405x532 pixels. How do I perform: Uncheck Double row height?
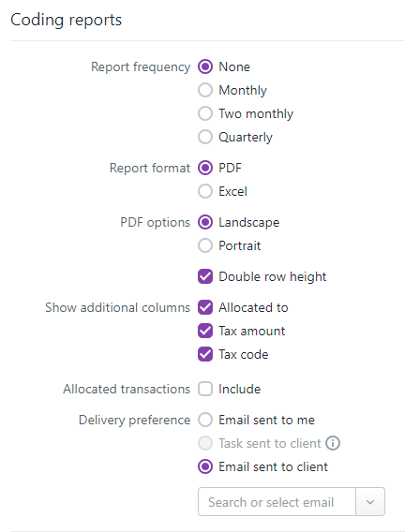click(x=205, y=276)
